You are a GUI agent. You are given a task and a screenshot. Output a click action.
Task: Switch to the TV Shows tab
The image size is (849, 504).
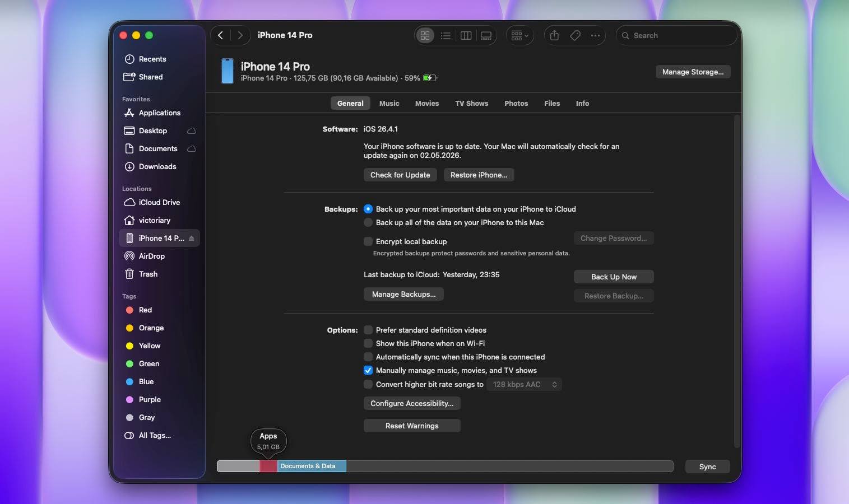coord(471,103)
